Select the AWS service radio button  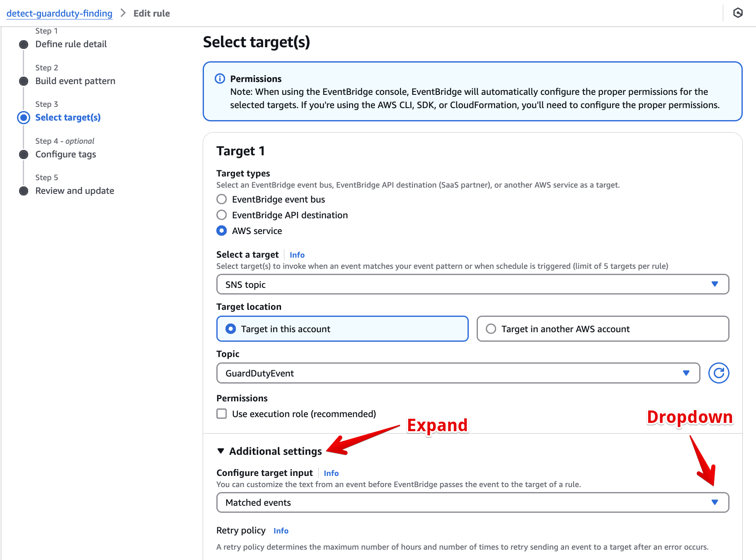click(x=222, y=231)
